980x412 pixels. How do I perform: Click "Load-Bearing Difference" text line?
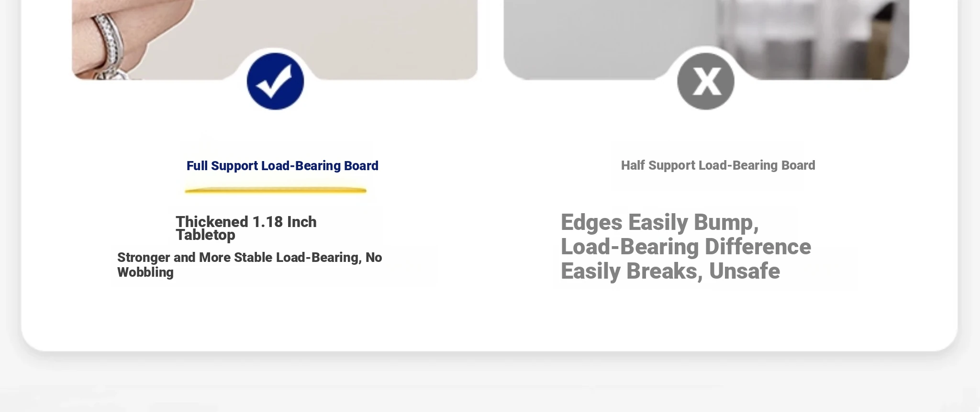pos(686,247)
